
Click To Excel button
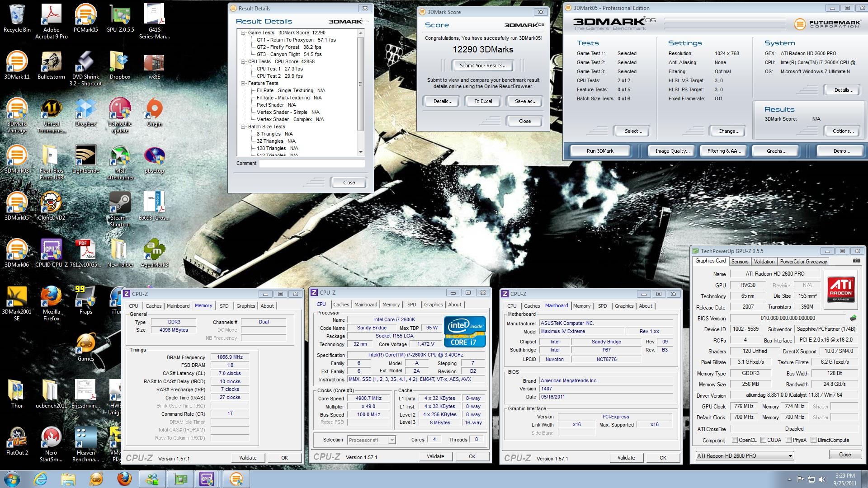(x=483, y=101)
